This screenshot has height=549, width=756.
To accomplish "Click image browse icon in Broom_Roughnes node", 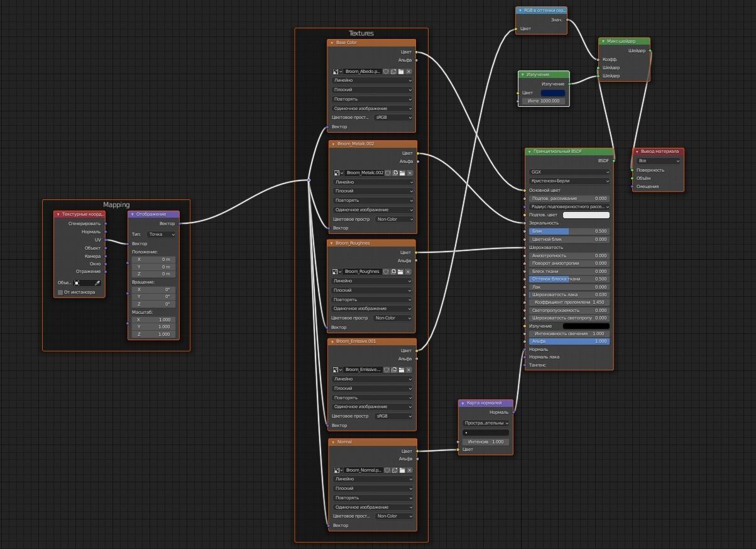I will pyautogui.click(x=337, y=272).
